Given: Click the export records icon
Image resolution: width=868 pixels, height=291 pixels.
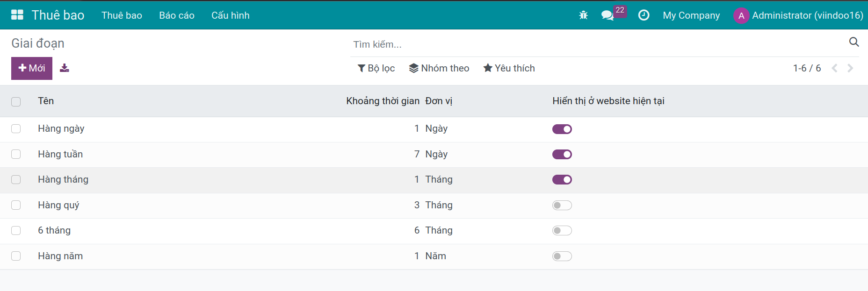Looking at the screenshot, I should click(x=65, y=68).
